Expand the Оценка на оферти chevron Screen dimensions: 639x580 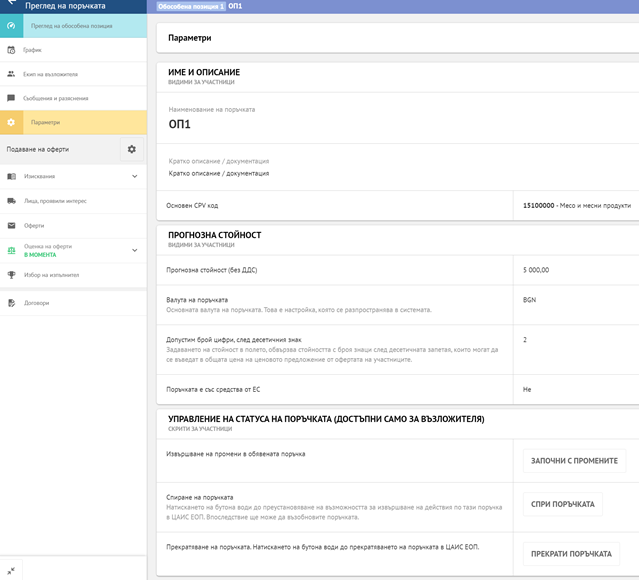point(135,250)
